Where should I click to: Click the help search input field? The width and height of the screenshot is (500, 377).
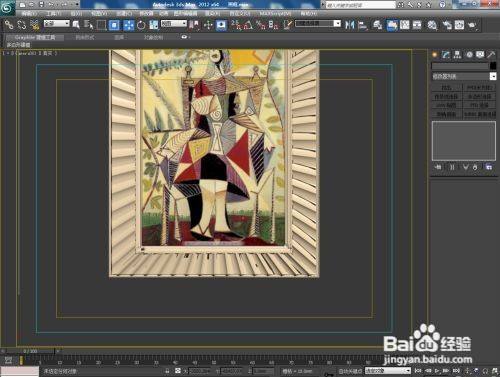click(x=360, y=5)
